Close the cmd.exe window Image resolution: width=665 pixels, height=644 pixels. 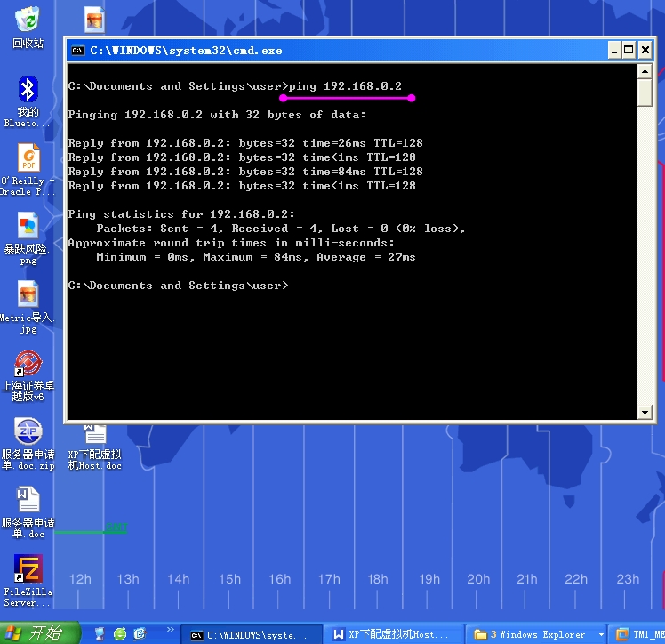click(645, 51)
